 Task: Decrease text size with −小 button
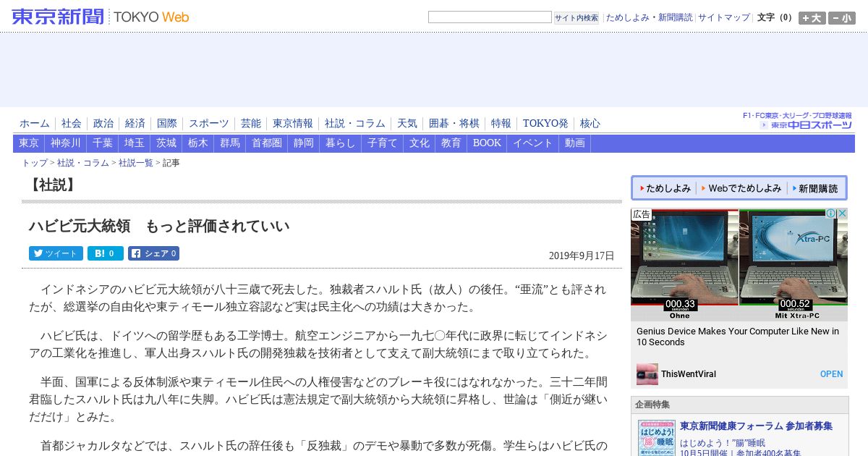[841, 18]
